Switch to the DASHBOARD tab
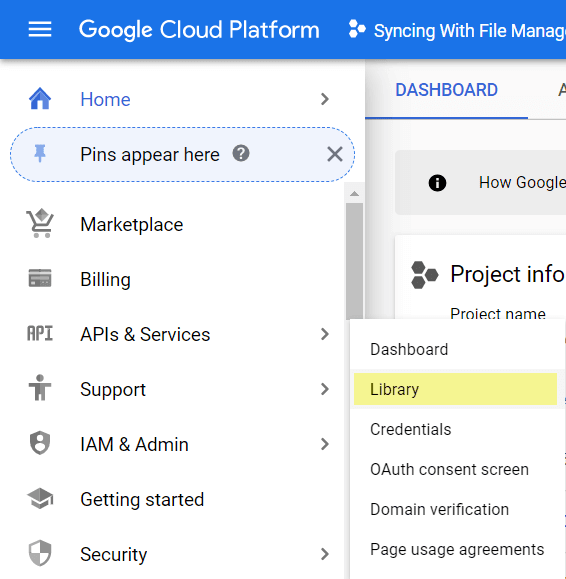This screenshot has height=579, width=566. 446,90
